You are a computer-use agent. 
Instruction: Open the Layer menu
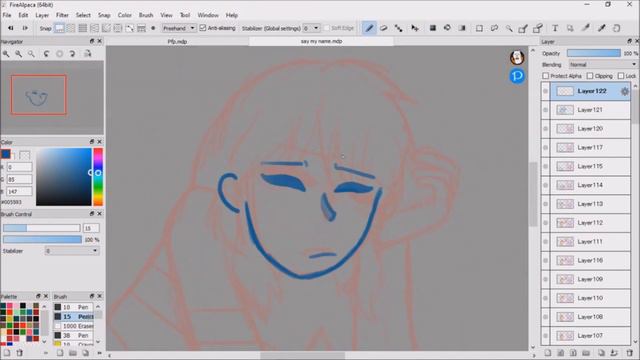42,15
